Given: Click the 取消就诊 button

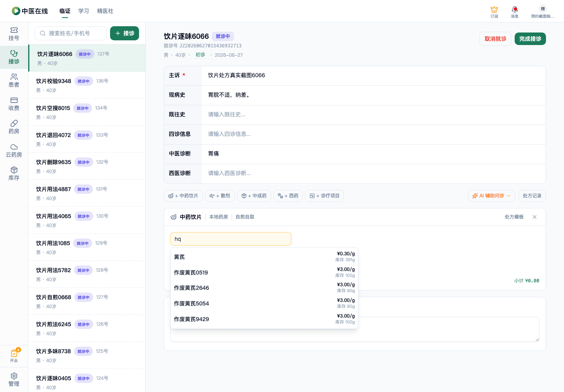Looking at the screenshot, I should pyautogui.click(x=495, y=39).
